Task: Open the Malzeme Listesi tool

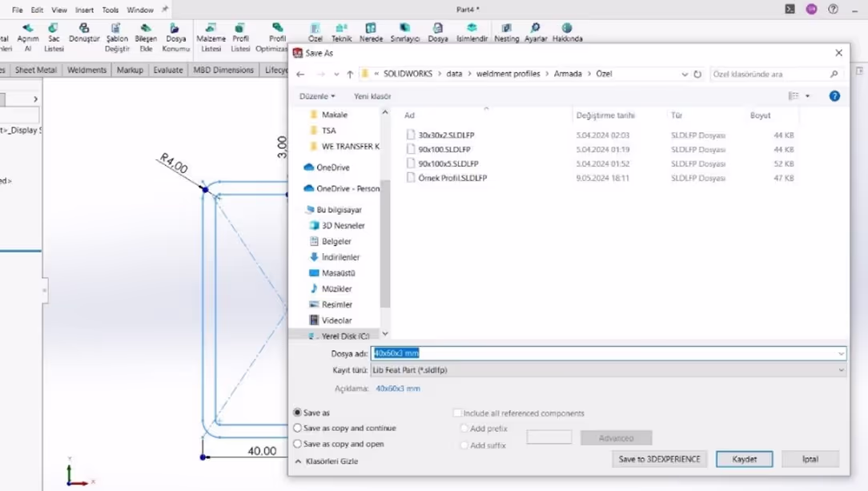Action: coord(211,37)
